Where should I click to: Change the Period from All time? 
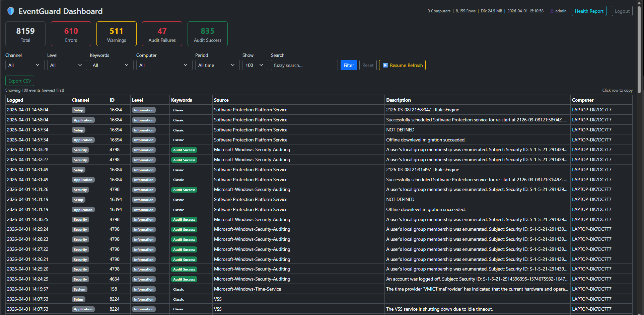click(x=217, y=65)
